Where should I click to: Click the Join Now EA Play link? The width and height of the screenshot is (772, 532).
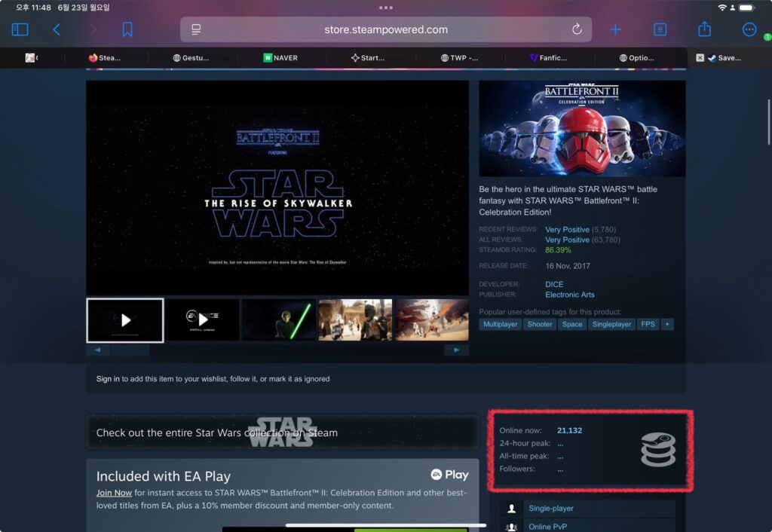(x=114, y=493)
